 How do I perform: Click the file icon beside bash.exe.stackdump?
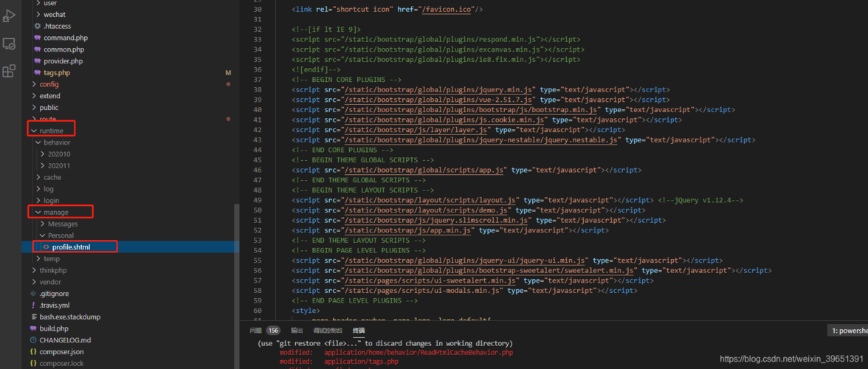tap(33, 317)
